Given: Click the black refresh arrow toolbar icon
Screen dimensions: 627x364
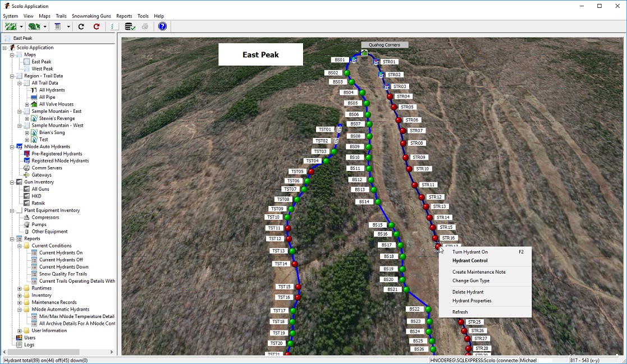Looking at the screenshot, I should [x=81, y=26].
